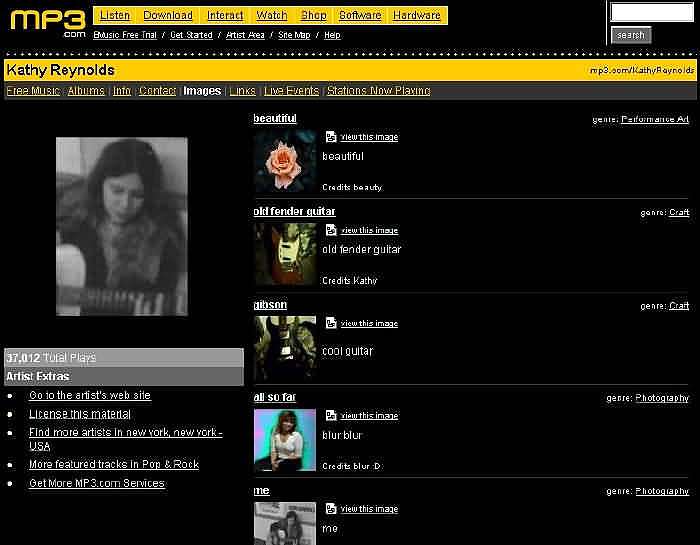Switch to the Info tab
Image resolution: width=700 pixels, height=545 pixels.
(x=122, y=91)
